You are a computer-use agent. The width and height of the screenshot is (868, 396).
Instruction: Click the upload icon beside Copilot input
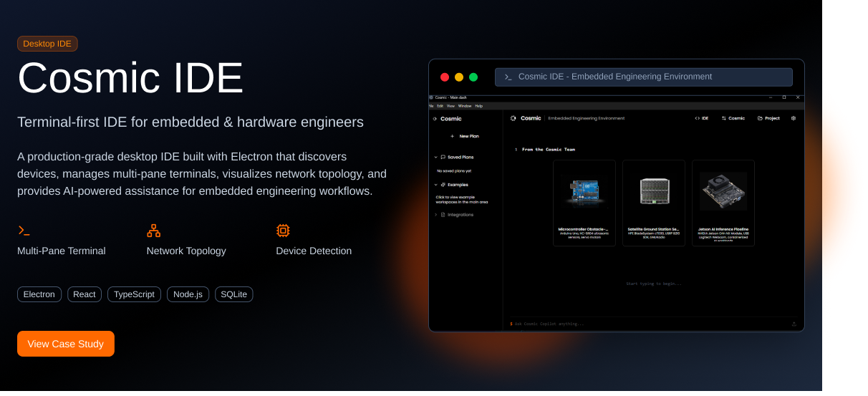794,324
